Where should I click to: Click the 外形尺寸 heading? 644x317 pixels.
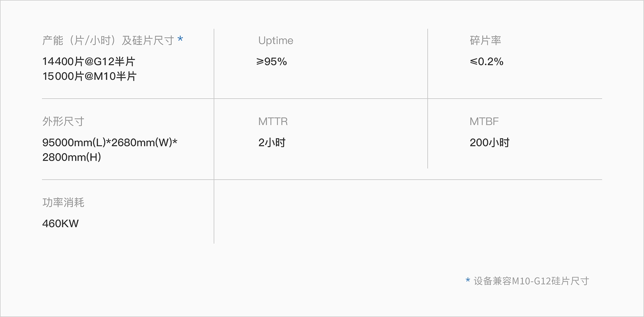tap(63, 122)
